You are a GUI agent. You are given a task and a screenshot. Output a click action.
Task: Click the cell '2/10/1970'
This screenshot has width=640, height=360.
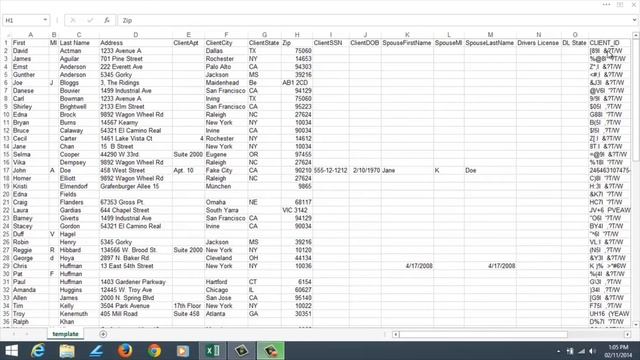tap(365, 170)
